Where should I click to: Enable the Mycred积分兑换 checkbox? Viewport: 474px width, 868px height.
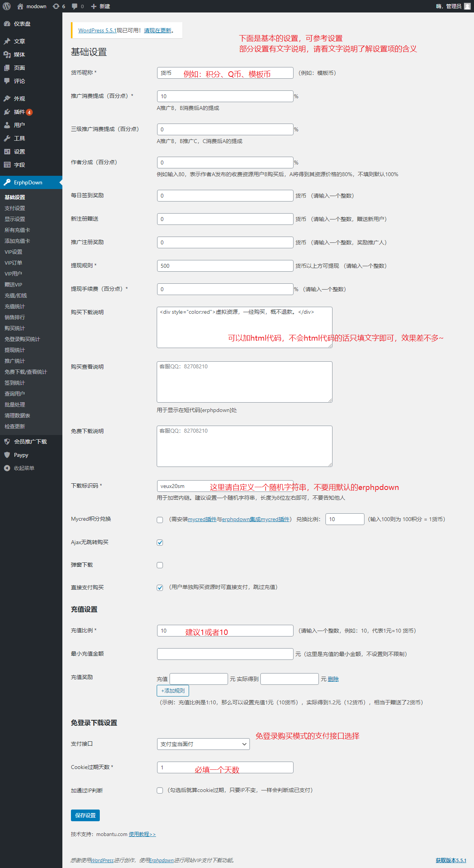(160, 520)
